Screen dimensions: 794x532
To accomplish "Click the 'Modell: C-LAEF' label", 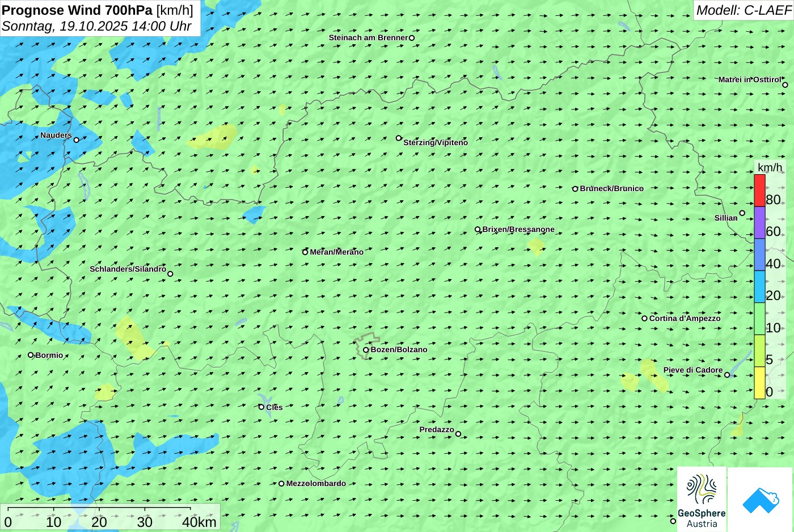I will [744, 10].
